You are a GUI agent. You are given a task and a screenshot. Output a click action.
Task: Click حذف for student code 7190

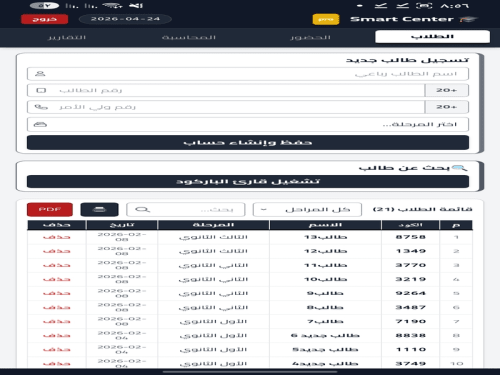(57, 321)
